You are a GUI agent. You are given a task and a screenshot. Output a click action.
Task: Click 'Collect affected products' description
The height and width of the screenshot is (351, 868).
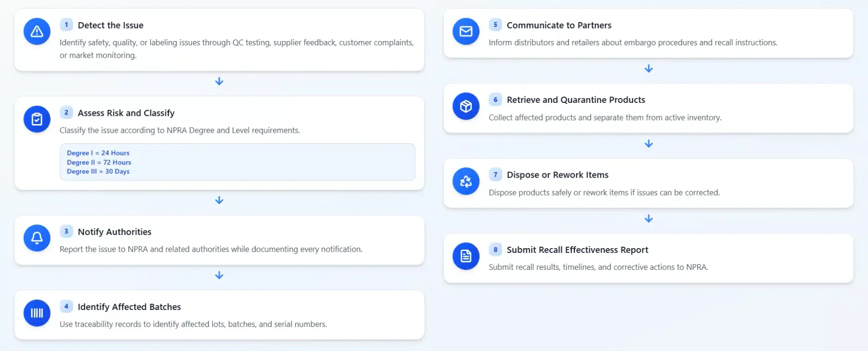[605, 117]
